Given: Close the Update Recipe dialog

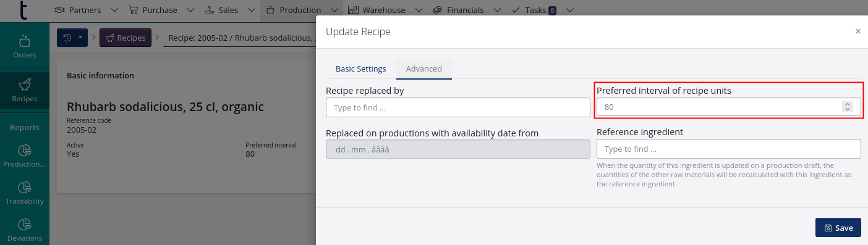Looking at the screenshot, I should [858, 31].
